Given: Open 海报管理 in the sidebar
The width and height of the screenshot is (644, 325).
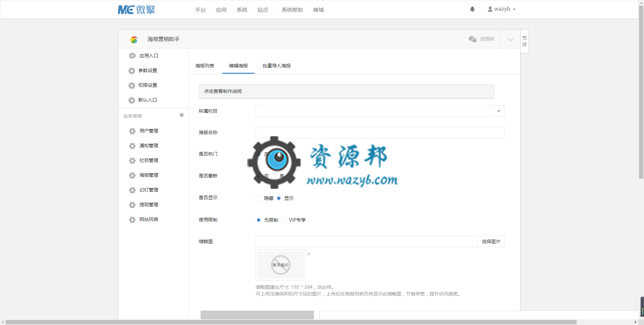Looking at the screenshot, I should [149, 175].
